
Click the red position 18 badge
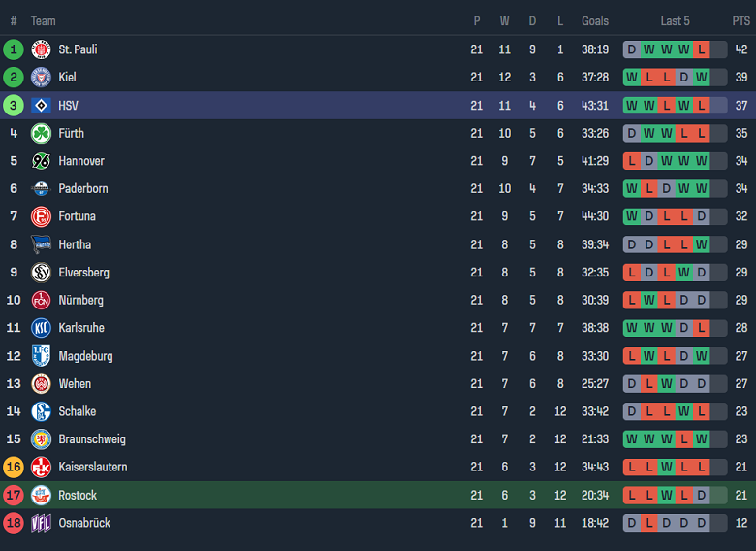(14, 523)
